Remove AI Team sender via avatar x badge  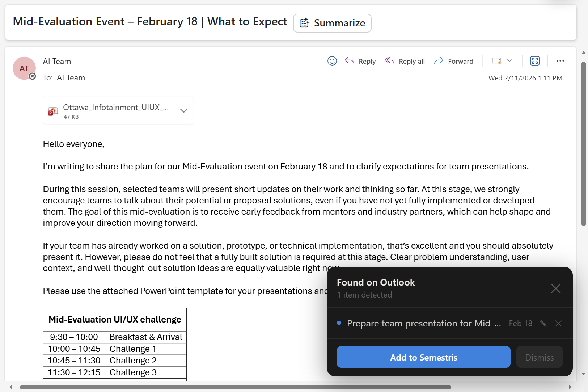(x=32, y=76)
